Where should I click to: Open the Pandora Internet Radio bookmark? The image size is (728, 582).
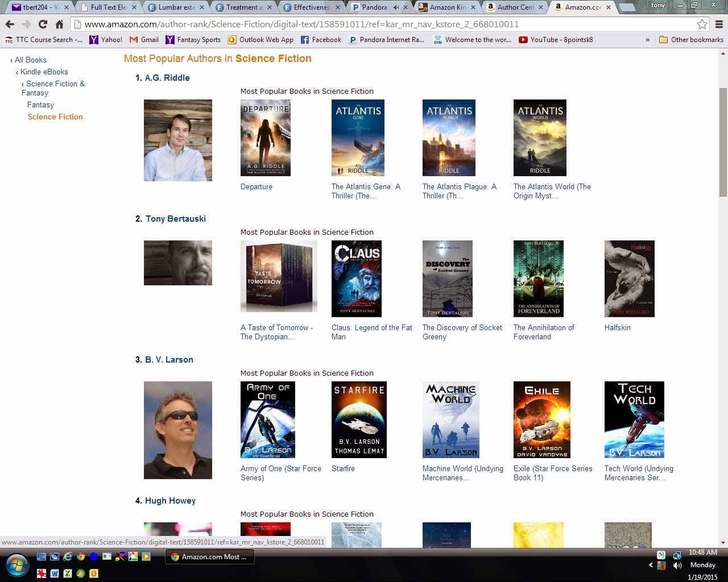point(387,40)
